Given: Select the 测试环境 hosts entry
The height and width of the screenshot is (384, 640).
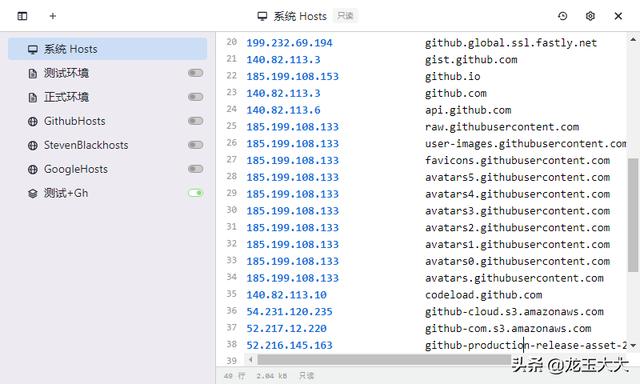Looking at the screenshot, I should tap(107, 73).
